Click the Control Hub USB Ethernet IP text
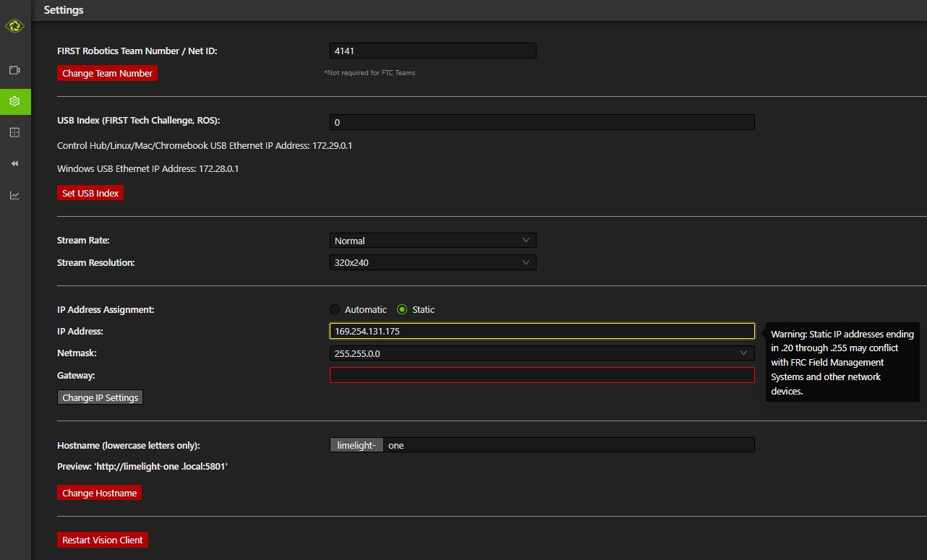927x560 pixels. [x=205, y=145]
